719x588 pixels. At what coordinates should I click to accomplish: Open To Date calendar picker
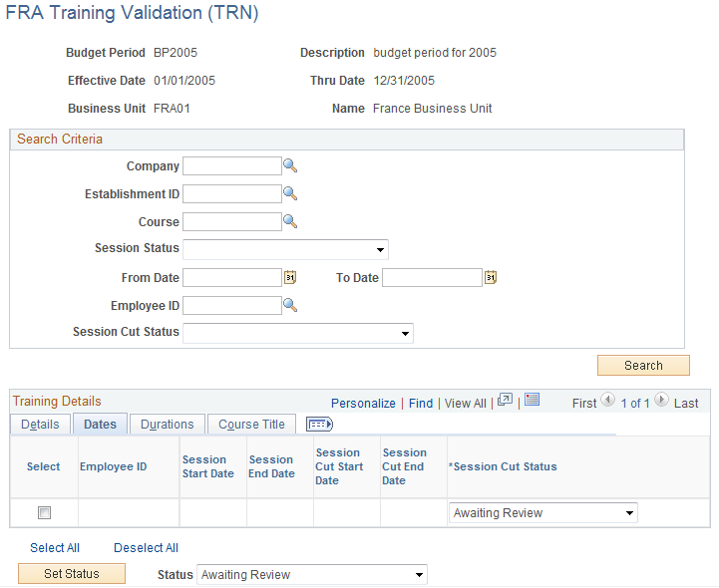point(491,277)
